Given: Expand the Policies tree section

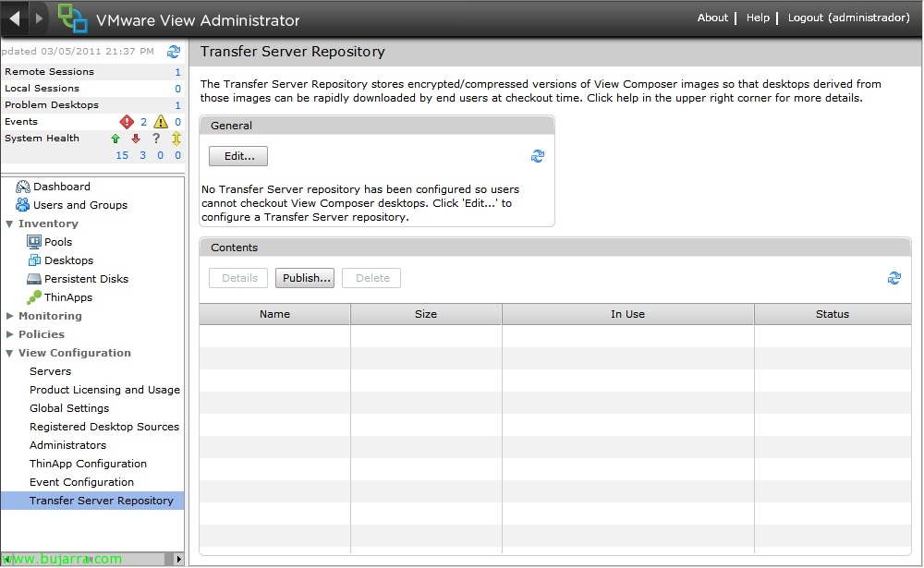Looking at the screenshot, I should coord(9,334).
